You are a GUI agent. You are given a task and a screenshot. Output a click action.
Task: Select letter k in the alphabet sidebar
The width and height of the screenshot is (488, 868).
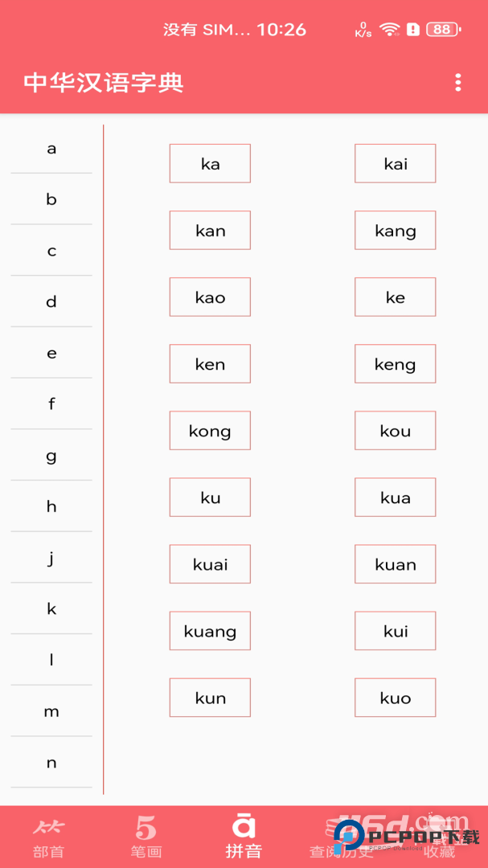[x=51, y=608]
